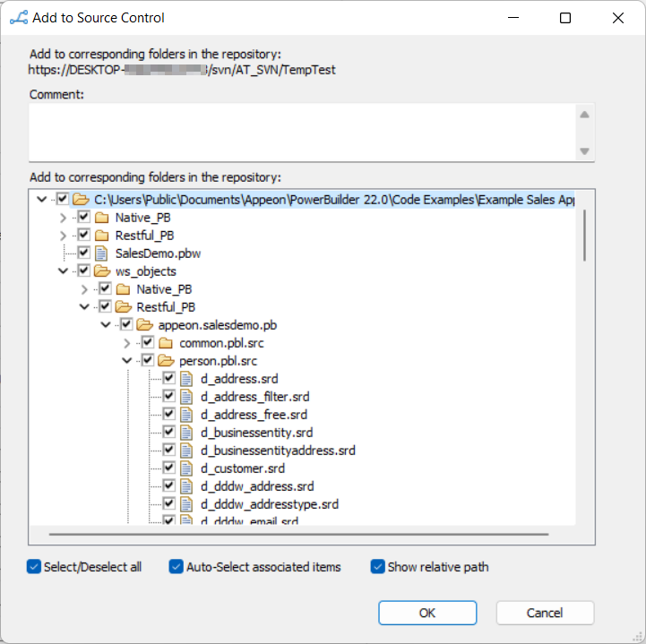Collapse the ws_objects folder

(x=63, y=271)
